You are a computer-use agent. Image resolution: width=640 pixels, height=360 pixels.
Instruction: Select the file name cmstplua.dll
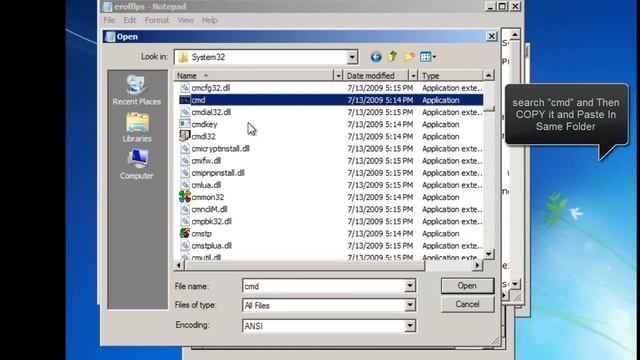(211, 246)
